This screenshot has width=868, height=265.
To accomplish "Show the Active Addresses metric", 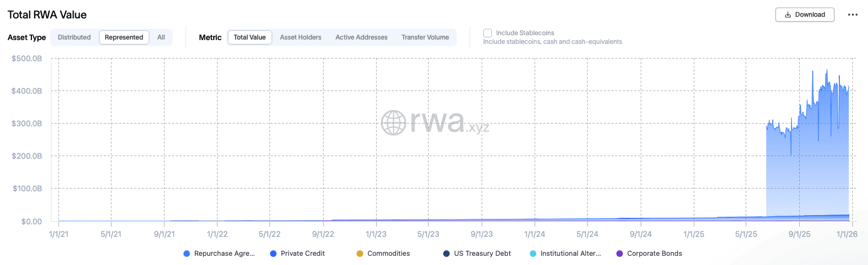I will [x=361, y=37].
